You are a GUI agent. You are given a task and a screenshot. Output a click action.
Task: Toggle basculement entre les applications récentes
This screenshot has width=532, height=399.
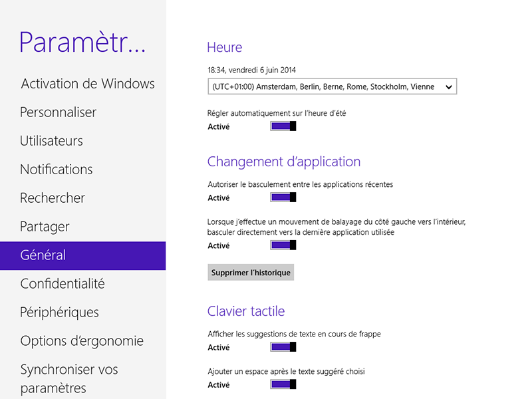coord(283,198)
